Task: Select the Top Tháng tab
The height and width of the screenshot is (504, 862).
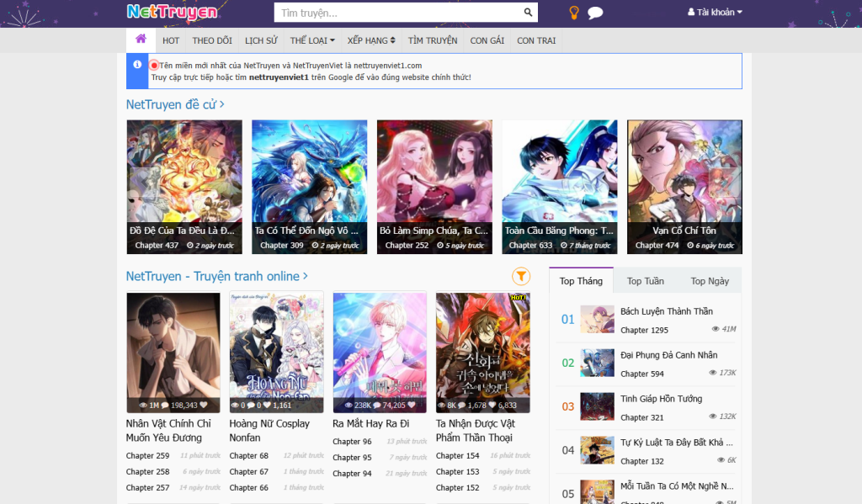Action: pyautogui.click(x=581, y=281)
